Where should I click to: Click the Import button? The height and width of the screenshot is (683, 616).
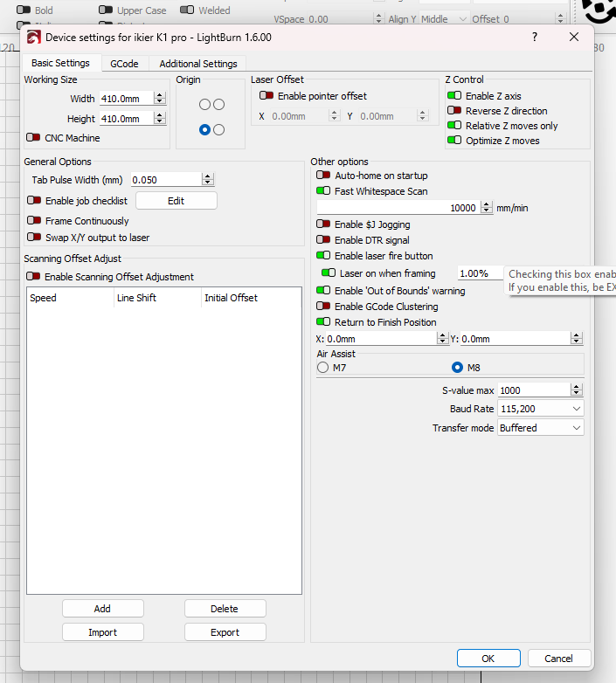[x=103, y=632]
